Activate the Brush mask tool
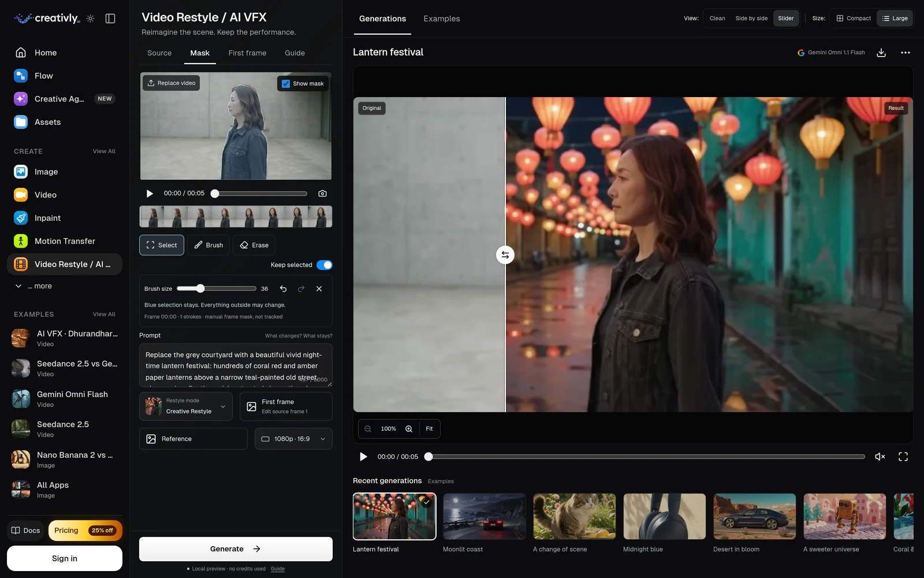The image size is (924, 578). coord(208,245)
